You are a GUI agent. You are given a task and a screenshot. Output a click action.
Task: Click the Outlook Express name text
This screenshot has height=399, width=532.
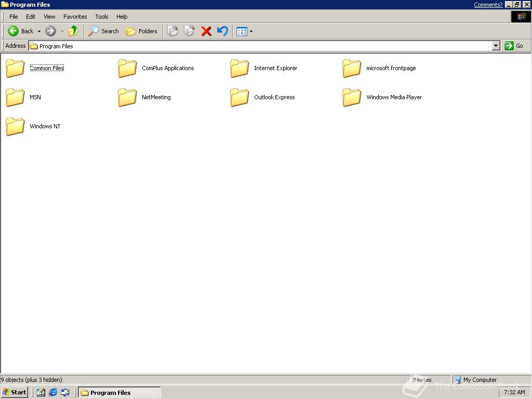pos(274,97)
